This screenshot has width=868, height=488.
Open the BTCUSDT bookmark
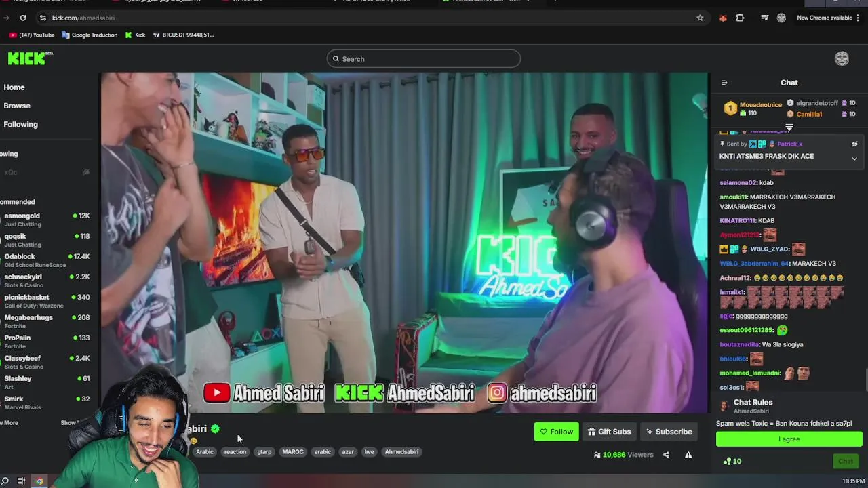[x=183, y=35]
